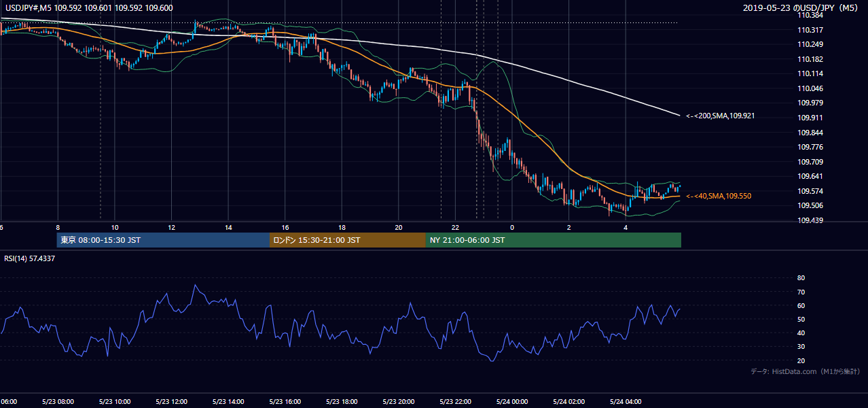This screenshot has width=868, height=408.
Task: Click RSI scale value 40
Action: 801,333
